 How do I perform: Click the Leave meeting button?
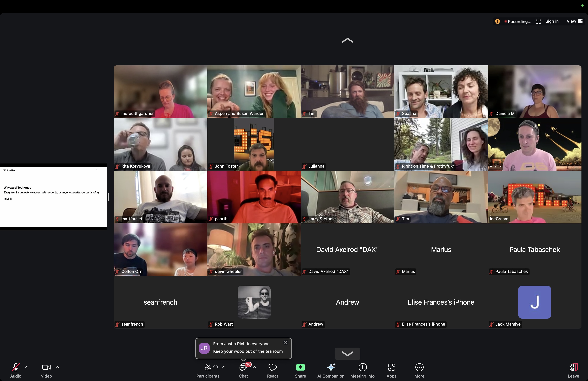(x=573, y=367)
